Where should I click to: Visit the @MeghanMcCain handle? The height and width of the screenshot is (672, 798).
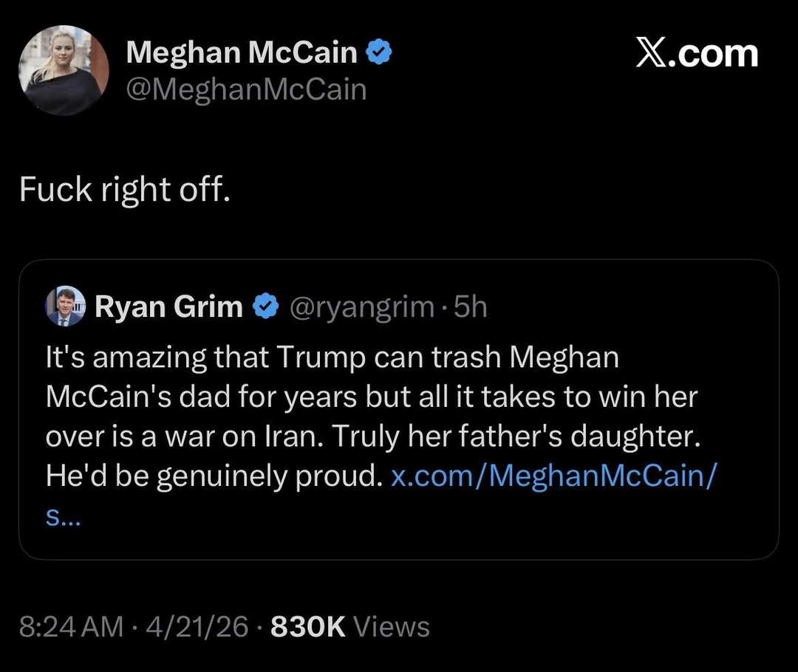[246, 89]
